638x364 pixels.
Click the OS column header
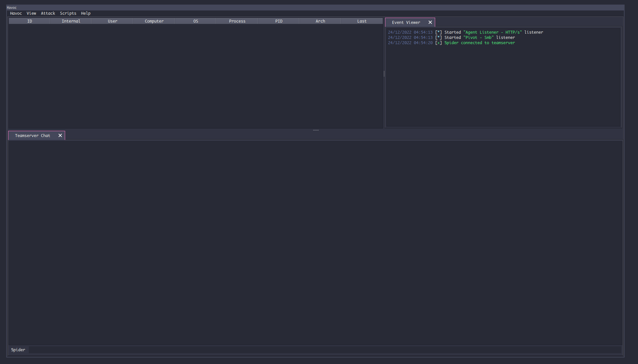196,21
